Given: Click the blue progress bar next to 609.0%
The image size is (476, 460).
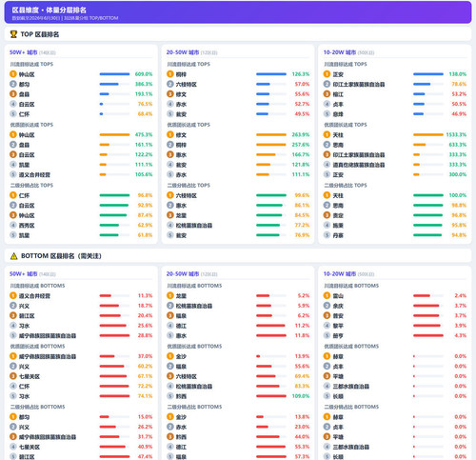Looking at the screenshot, I should [x=114, y=74].
